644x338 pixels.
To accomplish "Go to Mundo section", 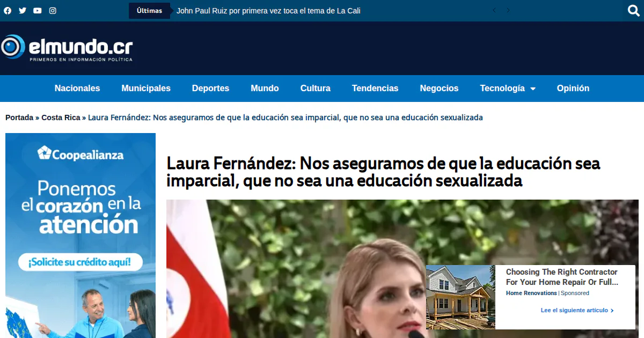I will [x=265, y=89].
